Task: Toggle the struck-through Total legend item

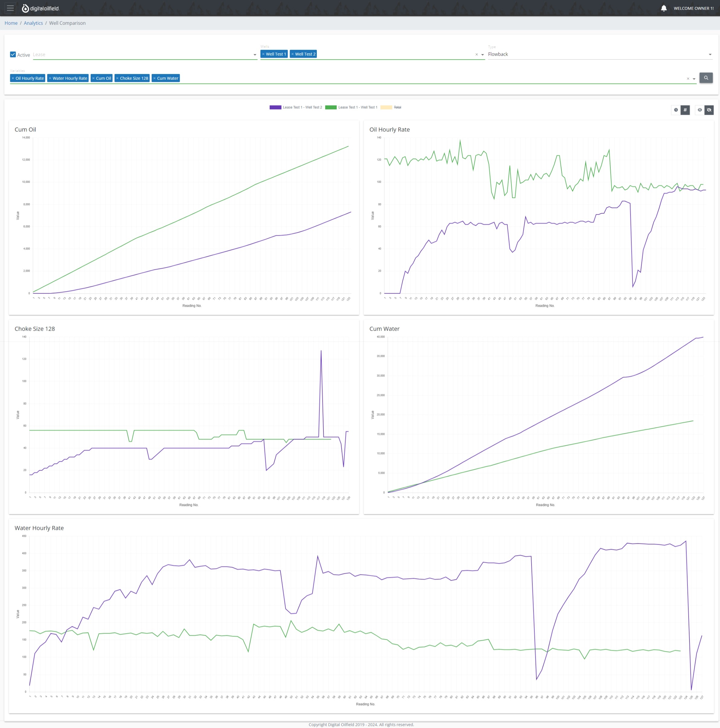Action: (397, 108)
